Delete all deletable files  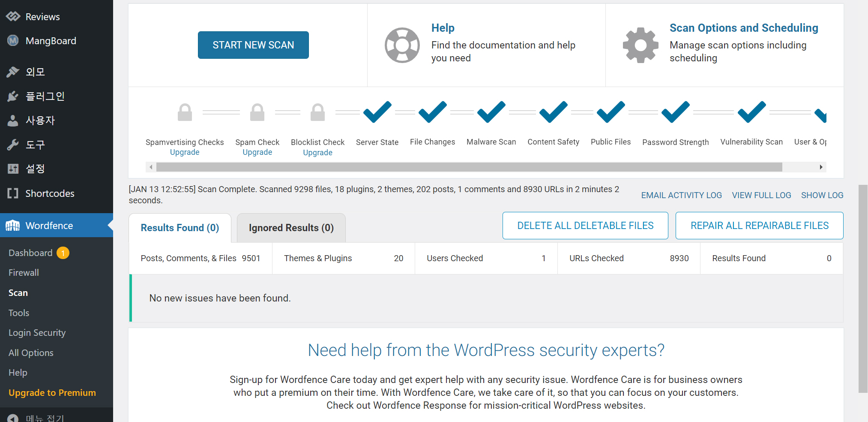pos(585,226)
